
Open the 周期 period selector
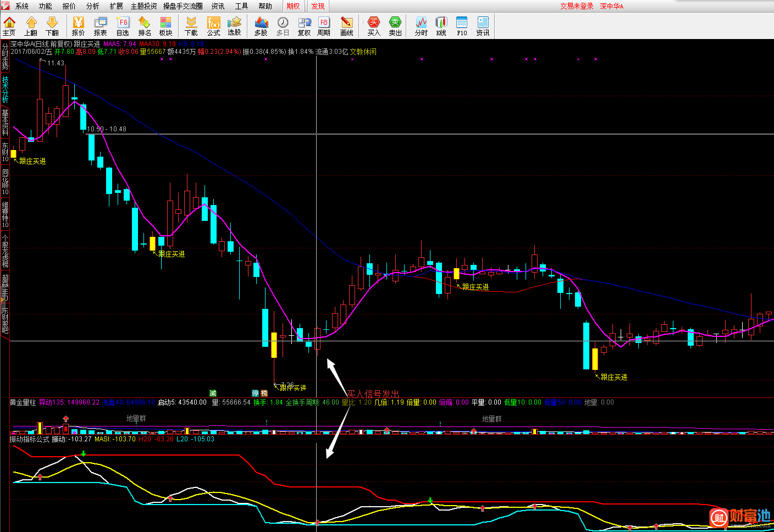tap(324, 26)
